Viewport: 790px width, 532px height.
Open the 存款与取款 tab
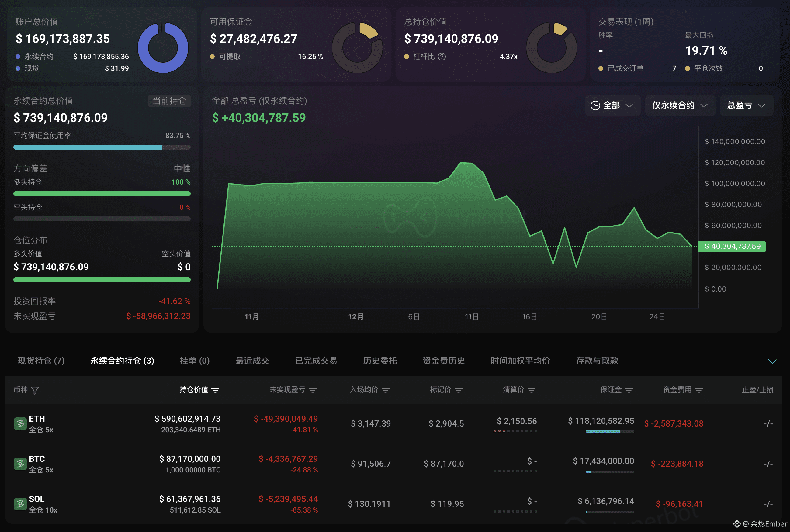[x=597, y=361]
